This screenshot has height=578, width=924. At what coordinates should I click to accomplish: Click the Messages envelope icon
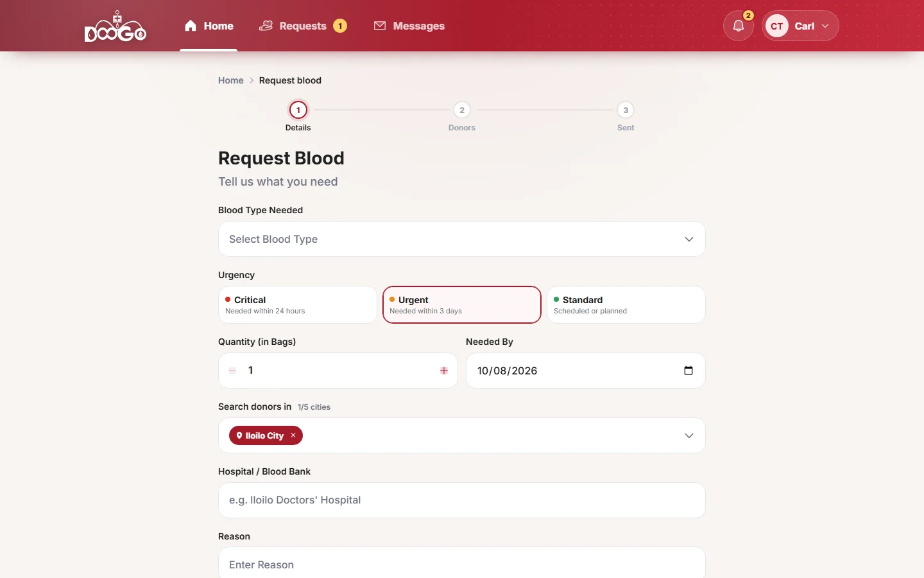[380, 26]
